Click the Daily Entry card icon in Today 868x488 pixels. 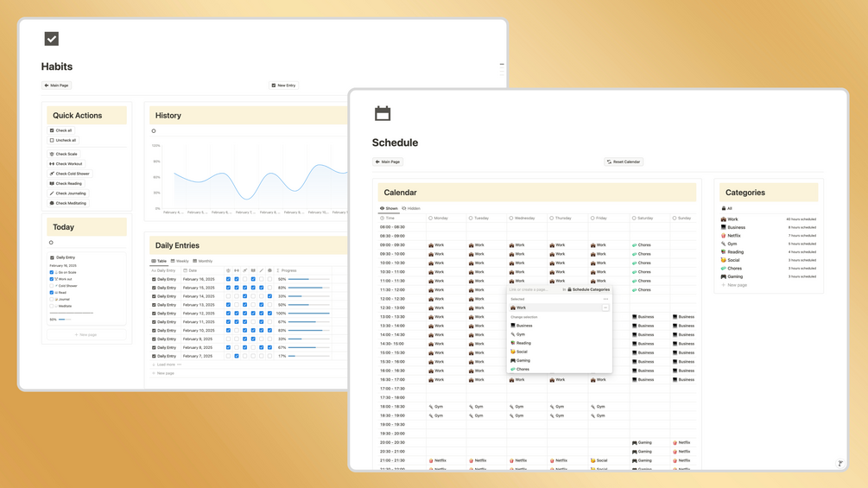pos(52,257)
